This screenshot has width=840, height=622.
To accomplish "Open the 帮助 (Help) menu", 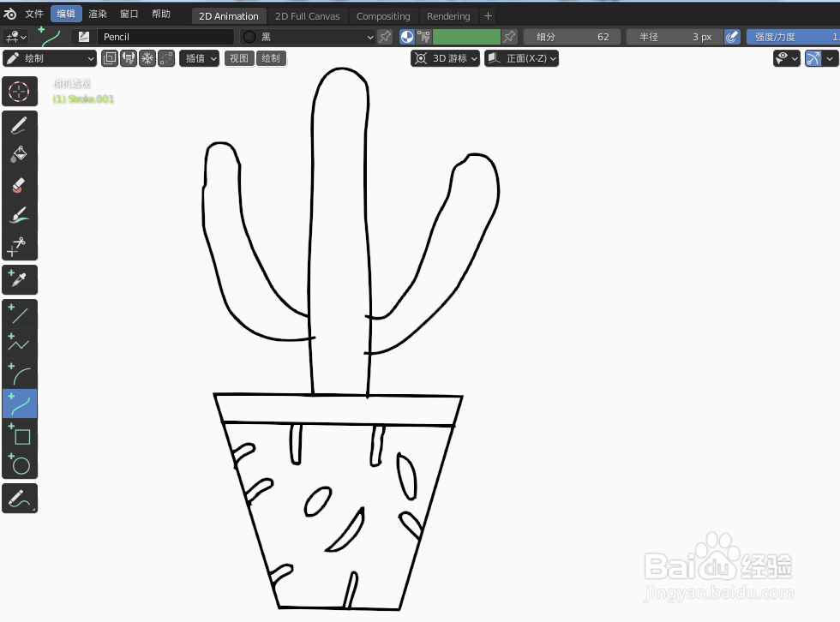I will click(161, 14).
